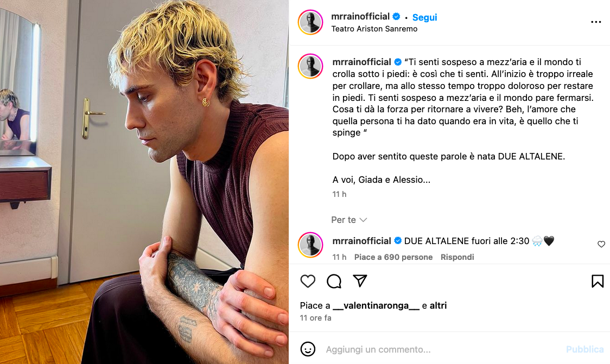Like the DUE ALTALENE comment with small heart
610x364 pixels.
point(601,244)
